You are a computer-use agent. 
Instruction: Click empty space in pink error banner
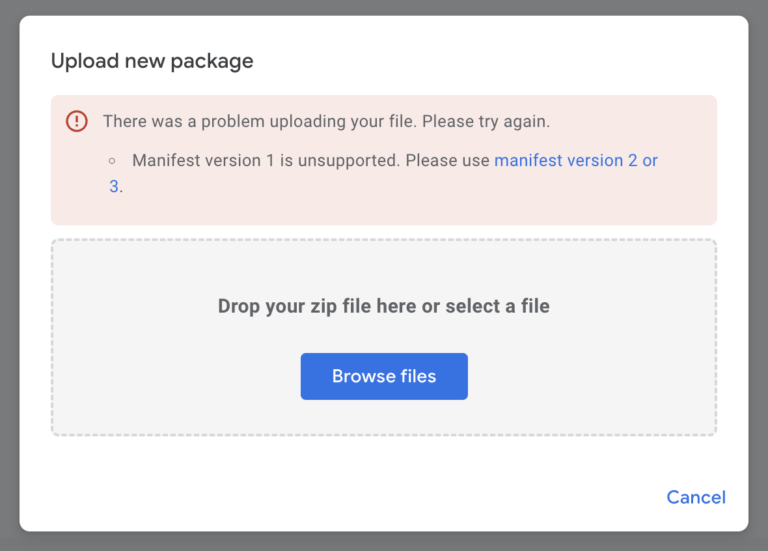pos(450,200)
